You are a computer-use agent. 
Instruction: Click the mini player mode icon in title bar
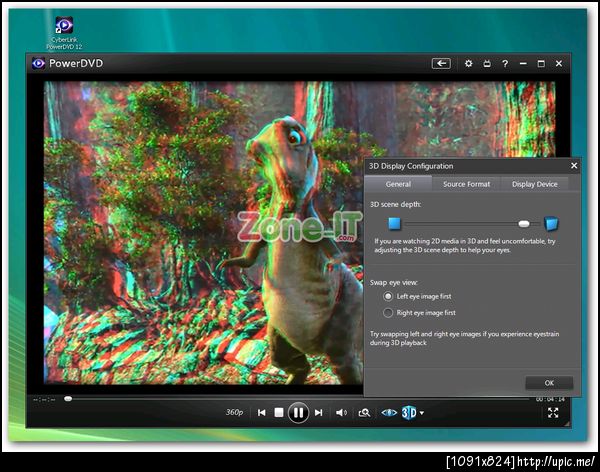(x=487, y=64)
